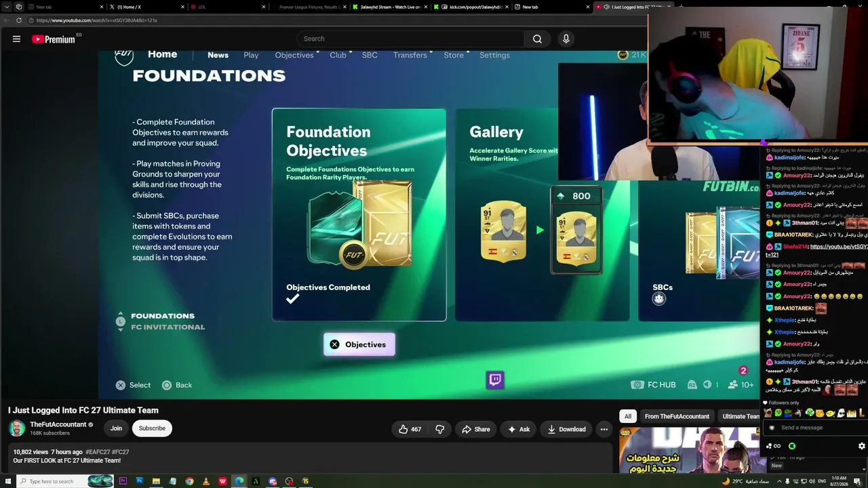Open Windows Start menu
868x488 pixels.
point(7,481)
